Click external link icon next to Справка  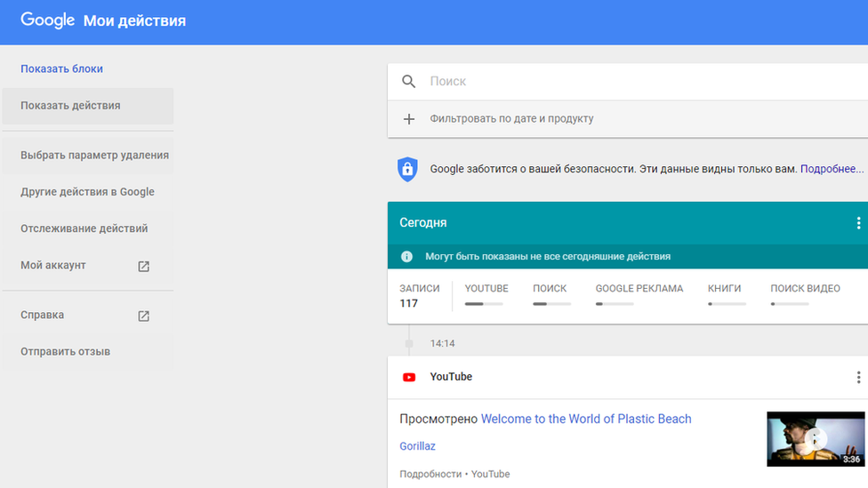(143, 316)
